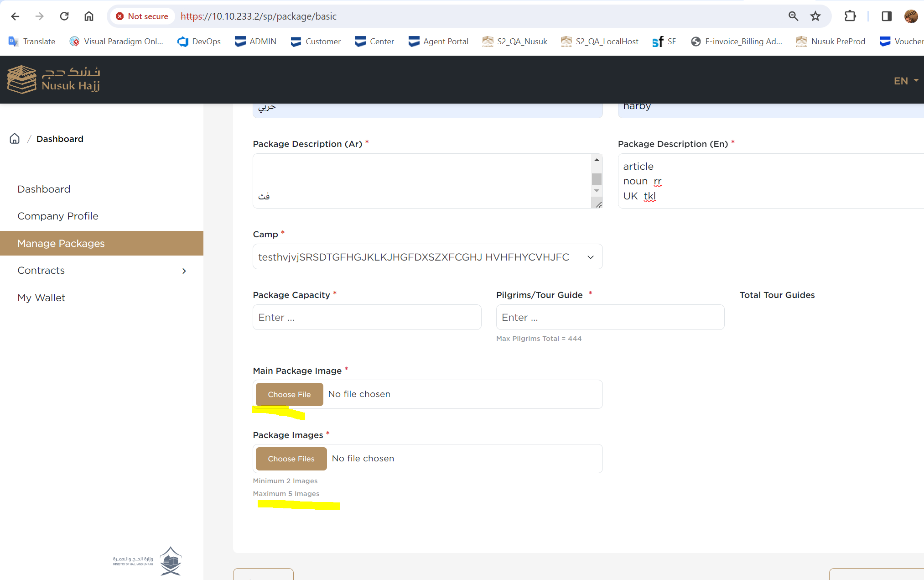This screenshot has height=580, width=924.
Task: Click the Package Capacity input field
Action: coord(367,318)
